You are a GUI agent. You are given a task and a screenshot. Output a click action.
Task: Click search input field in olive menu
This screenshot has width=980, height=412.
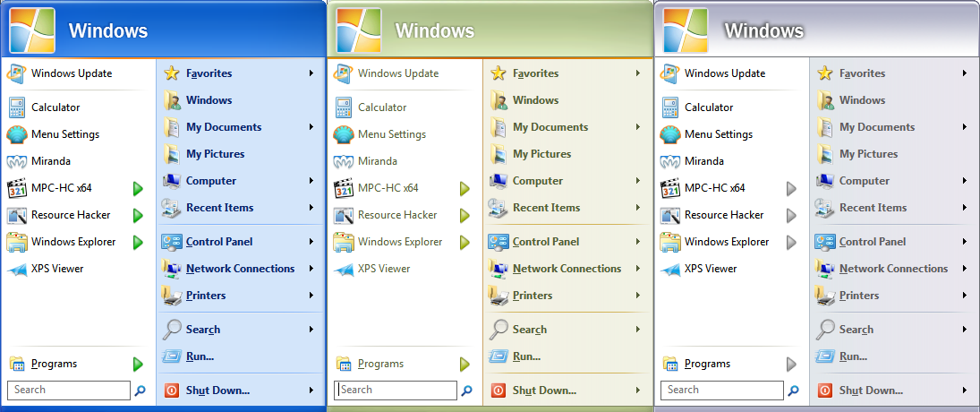pyautogui.click(x=396, y=391)
